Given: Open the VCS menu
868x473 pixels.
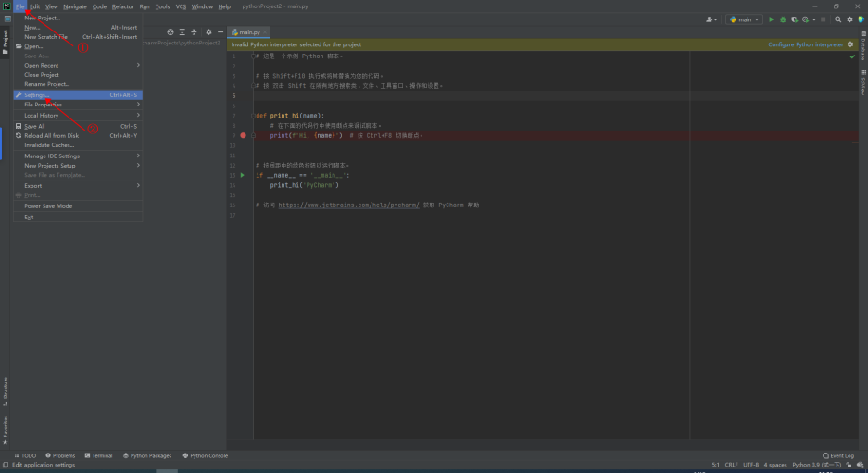Looking at the screenshot, I should [181, 6].
